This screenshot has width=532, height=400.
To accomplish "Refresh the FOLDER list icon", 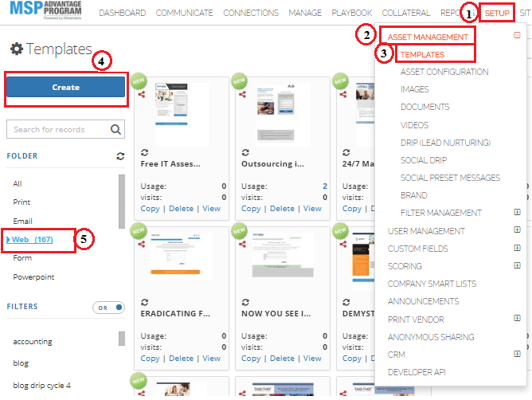I will click(120, 156).
